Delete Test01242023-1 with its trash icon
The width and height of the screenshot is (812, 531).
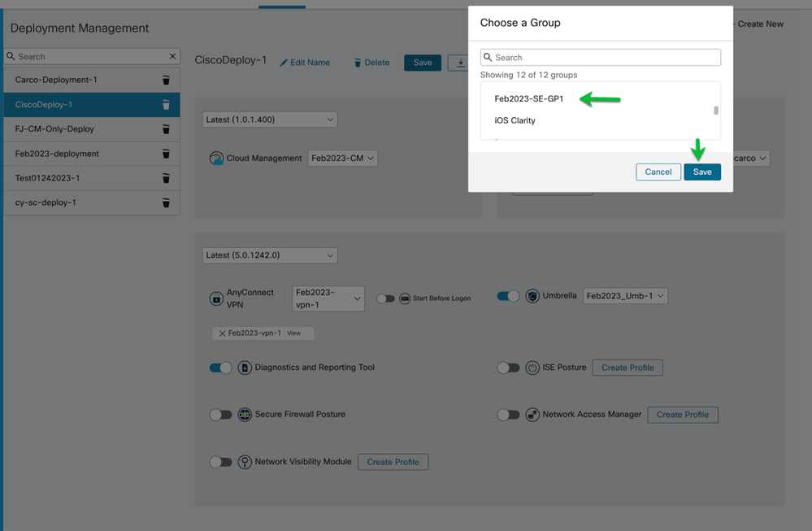166,178
